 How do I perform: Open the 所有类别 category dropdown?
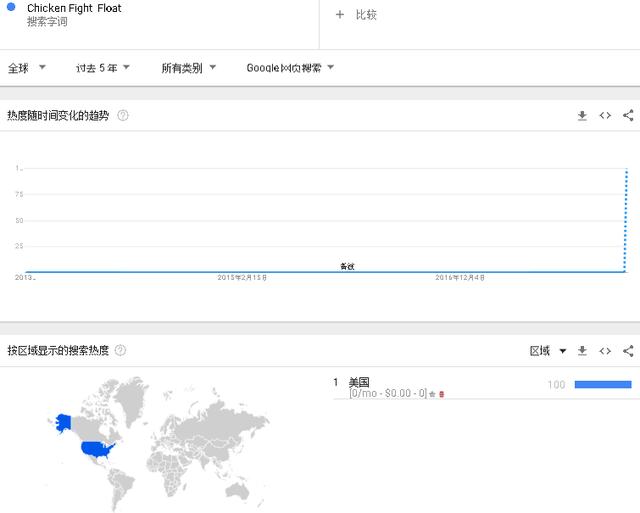tap(189, 68)
